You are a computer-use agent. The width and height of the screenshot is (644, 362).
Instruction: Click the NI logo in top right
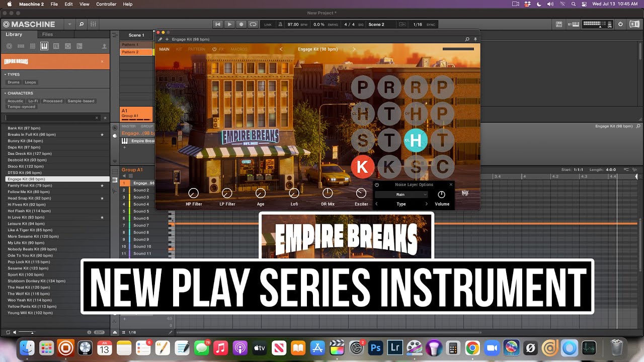(633, 24)
